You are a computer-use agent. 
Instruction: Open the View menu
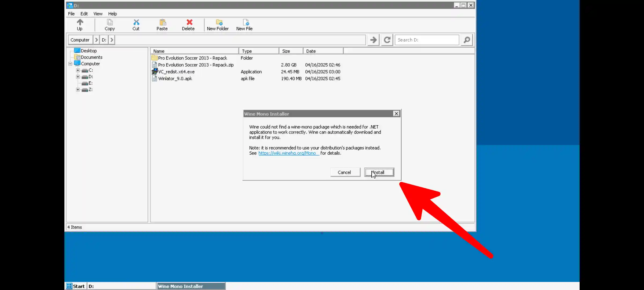pos(98,14)
